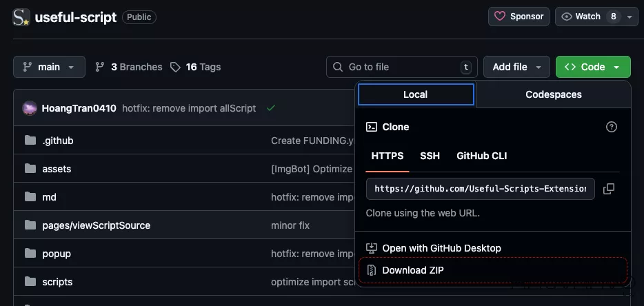This screenshot has height=306, width=644.
Task: Click the Clone help question-mark icon
Action: click(612, 127)
